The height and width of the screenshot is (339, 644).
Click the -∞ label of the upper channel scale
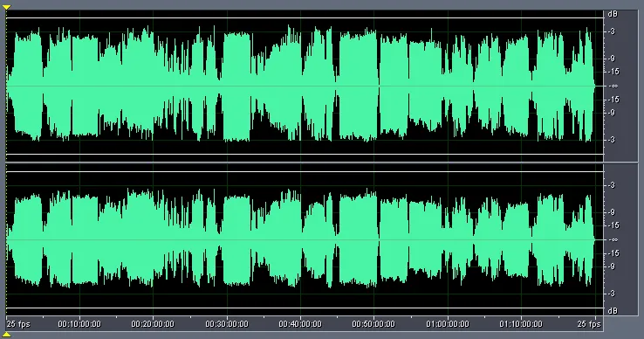(613, 86)
